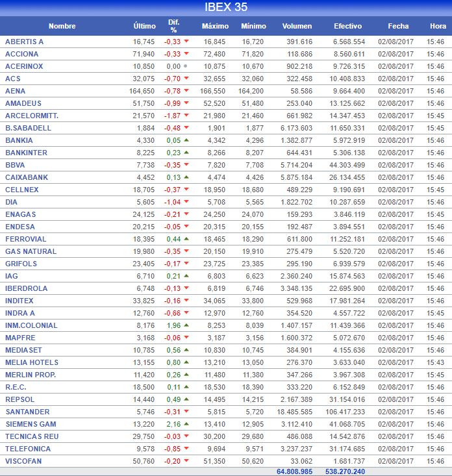The height and width of the screenshot is (476, 452).
Task: Open the B.SABADELL stock link
Action: coord(28,128)
